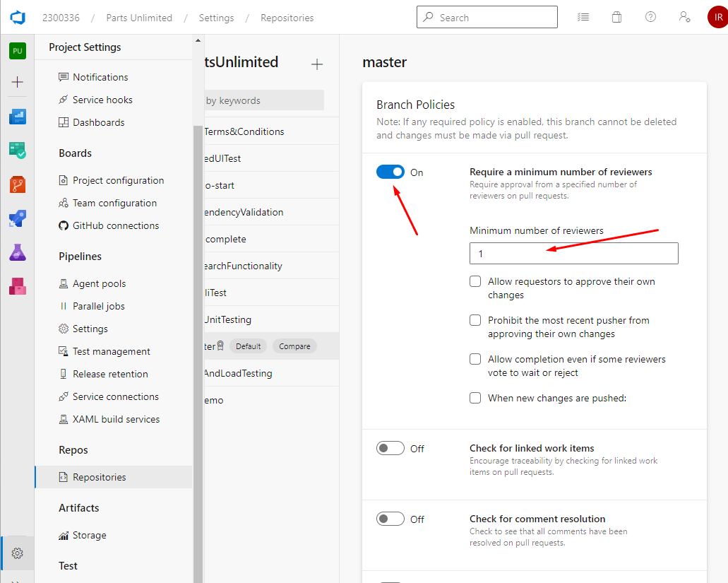Click the Storage chart icon
728x583 pixels.
click(x=63, y=536)
